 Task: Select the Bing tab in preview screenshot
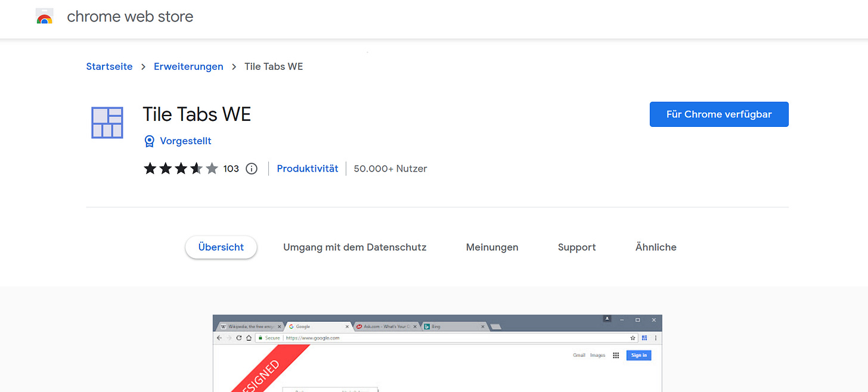tap(454, 326)
